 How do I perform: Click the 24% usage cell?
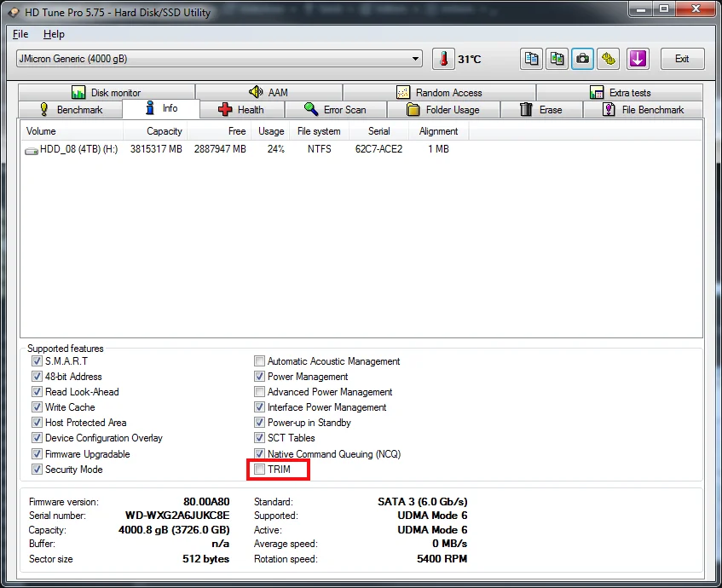[276, 149]
